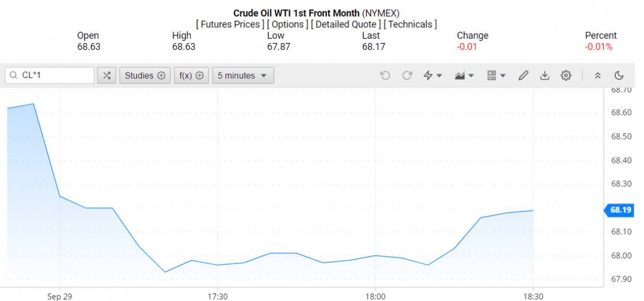Viewport: 644px width, 301px height.
Task: Click the compare symbols shuffle icon
Action: click(x=107, y=76)
